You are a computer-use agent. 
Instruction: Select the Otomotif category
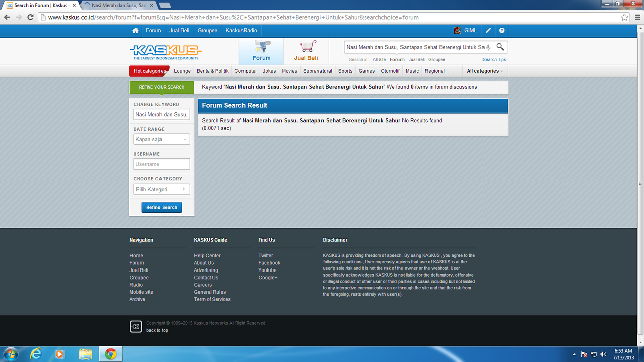390,71
